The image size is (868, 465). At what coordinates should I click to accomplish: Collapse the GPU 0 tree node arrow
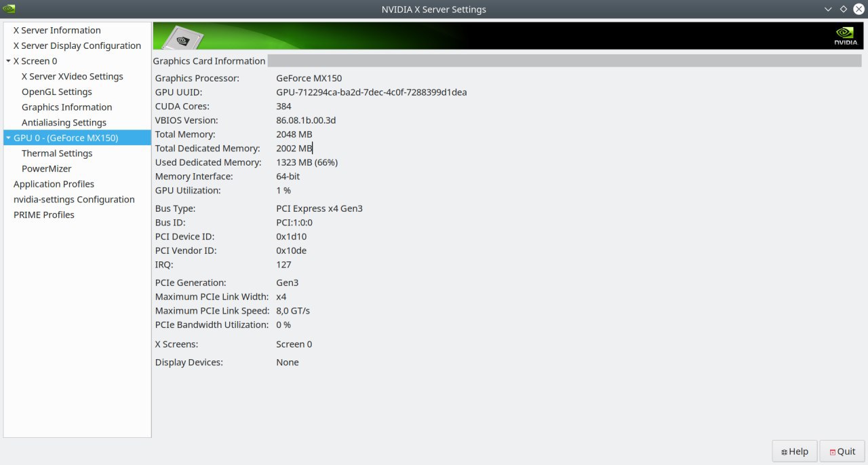coord(8,138)
